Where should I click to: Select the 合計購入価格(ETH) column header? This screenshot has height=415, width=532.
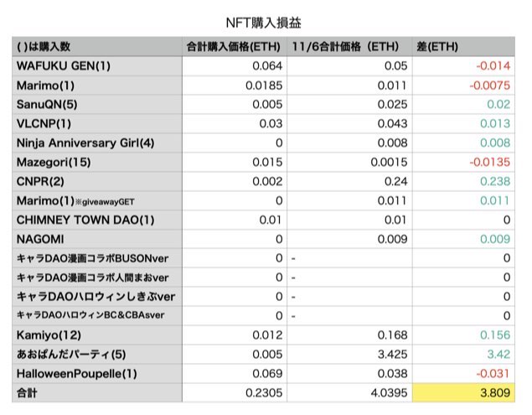(x=234, y=46)
